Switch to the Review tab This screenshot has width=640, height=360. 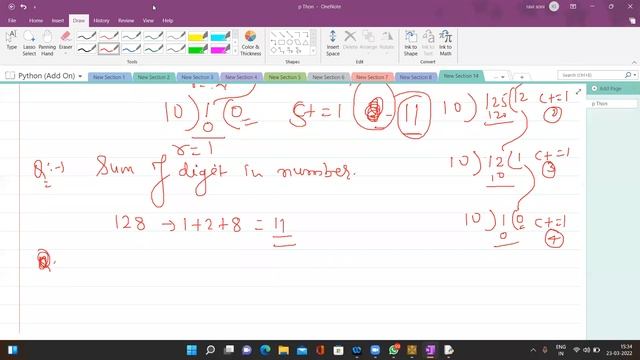pos(126,20)
